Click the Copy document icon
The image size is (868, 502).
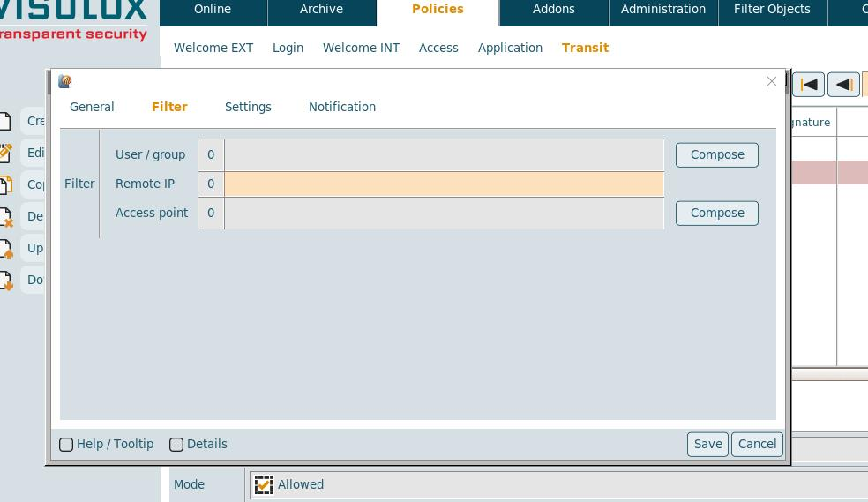[x=5, y=184]
